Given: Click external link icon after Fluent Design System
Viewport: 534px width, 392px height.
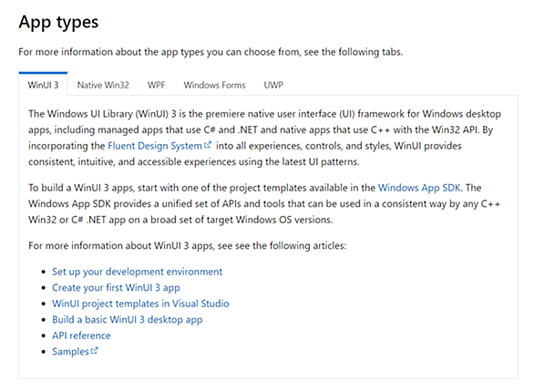Looking at the screenshot, I should tap(208, 145).
